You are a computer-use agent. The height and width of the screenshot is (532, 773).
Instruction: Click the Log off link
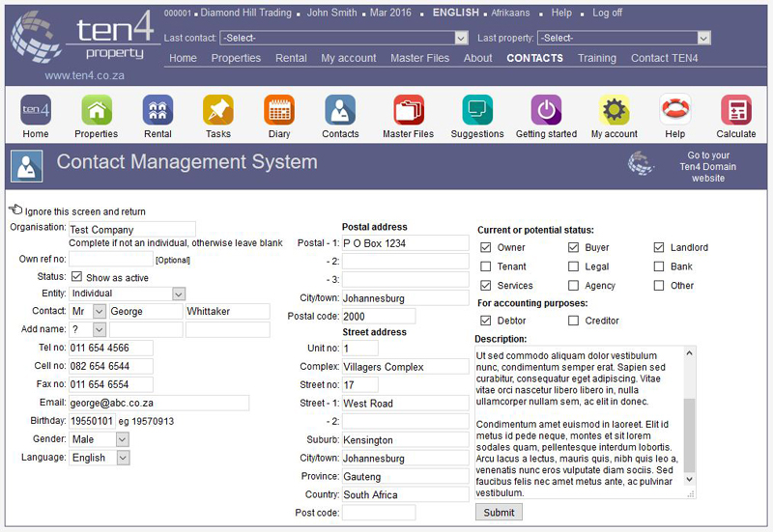(x=608, y=13)
